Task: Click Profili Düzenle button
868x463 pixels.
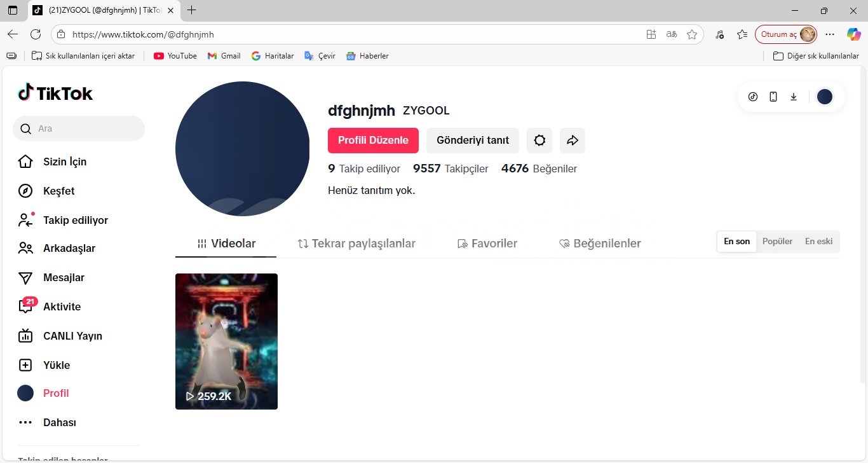Action: 373,141
